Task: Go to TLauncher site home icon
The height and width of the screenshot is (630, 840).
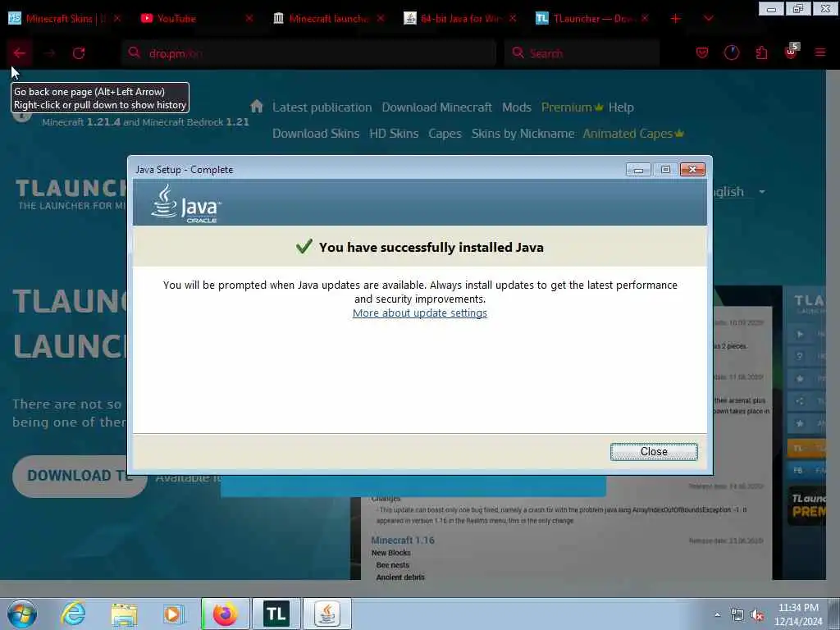Action: pyautogui.click(x=257, y=106)
